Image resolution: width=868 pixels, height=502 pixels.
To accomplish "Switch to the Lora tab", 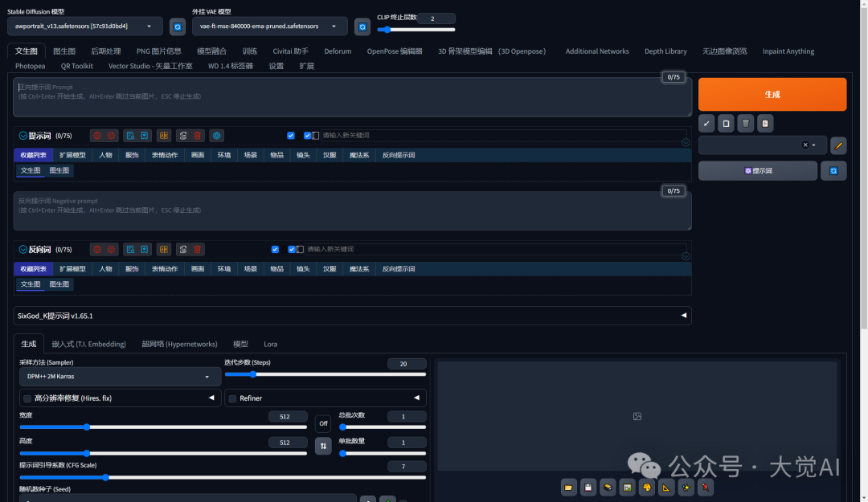I will pyautogui.click(x=271, y=345).
